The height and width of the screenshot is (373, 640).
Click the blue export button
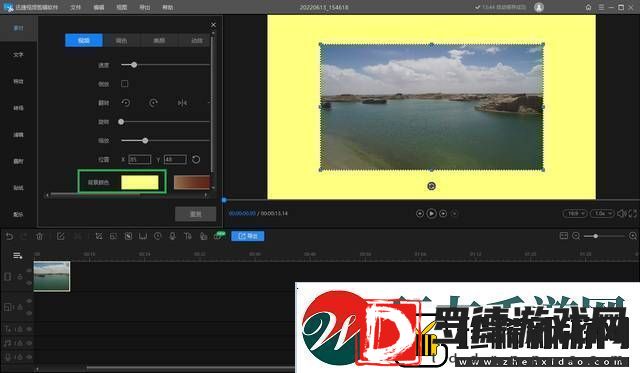(x=248, y=236)
